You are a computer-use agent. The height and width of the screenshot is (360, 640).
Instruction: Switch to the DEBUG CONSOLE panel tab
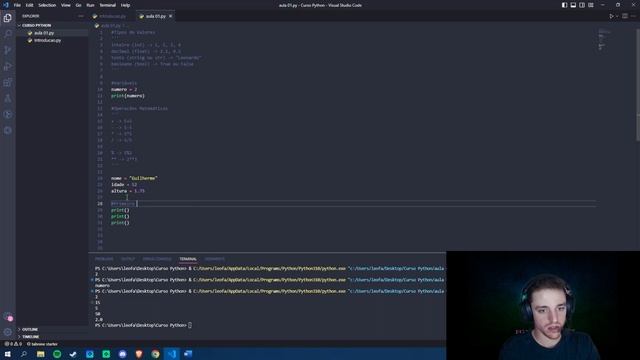click(x=157, y=259)
